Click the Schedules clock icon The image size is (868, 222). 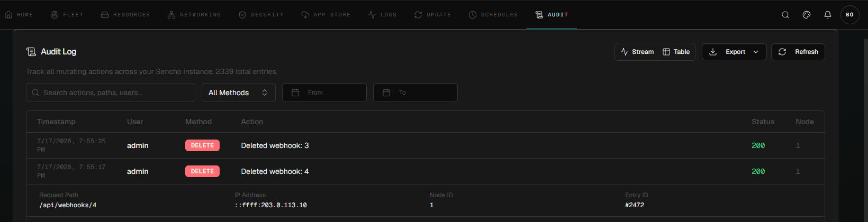click(473, 15)
